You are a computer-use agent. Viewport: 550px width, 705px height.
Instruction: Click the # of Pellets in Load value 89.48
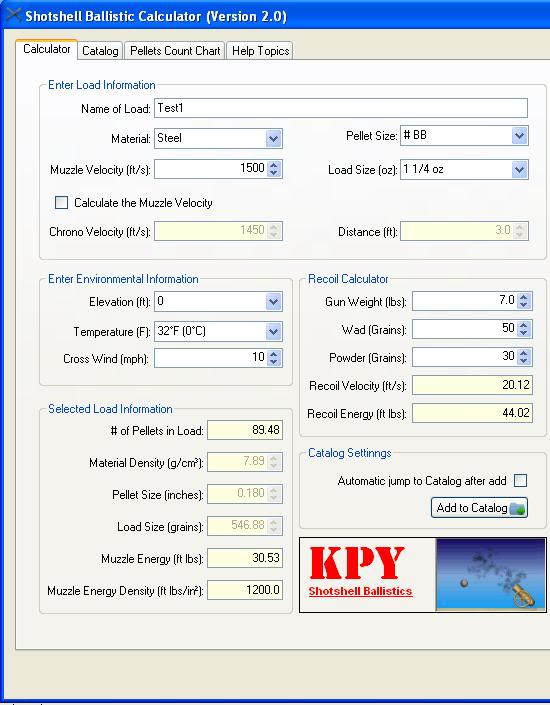[x=245, y=430]
